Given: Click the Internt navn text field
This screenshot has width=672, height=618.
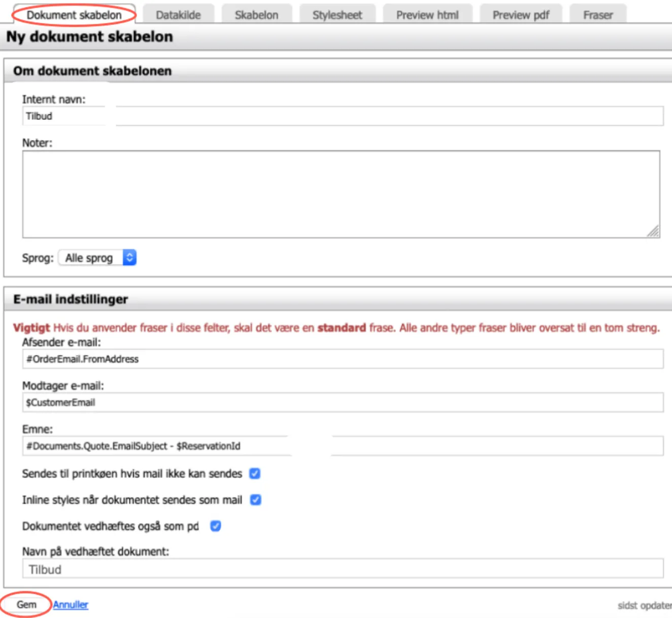Looking at the screenshot, I should click(x=343, y=116).
